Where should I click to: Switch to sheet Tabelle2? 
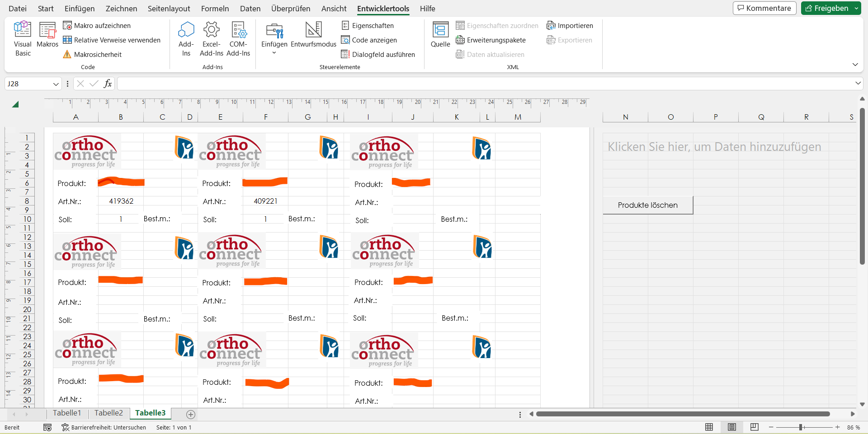tap(108, 413)
